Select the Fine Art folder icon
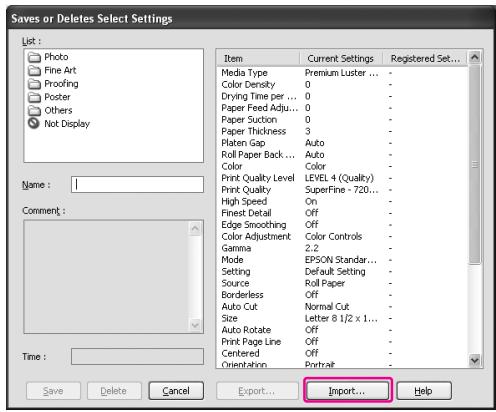Image resolution: width=496 pixels, height=412 pixels. click(x=34, y=71)
